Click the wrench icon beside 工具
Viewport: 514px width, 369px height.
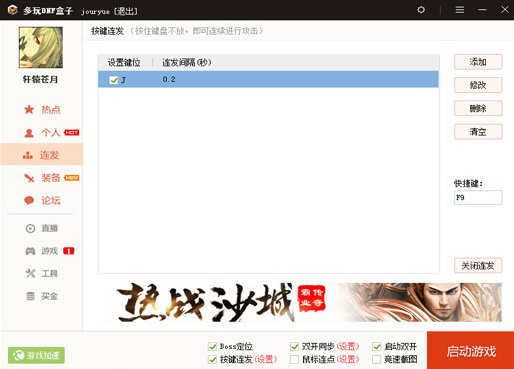point(30,273)
